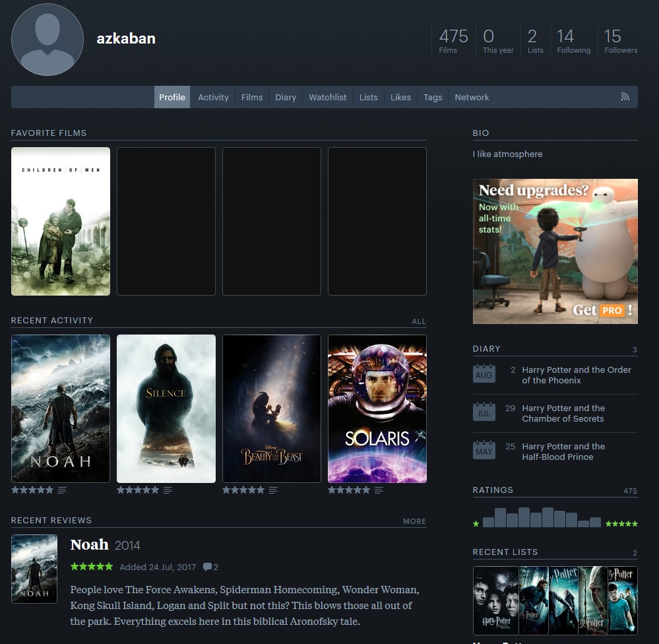Open the Activity tab
Image resolution: width=659 pixels, height=644 pixels.
point(213,97)
